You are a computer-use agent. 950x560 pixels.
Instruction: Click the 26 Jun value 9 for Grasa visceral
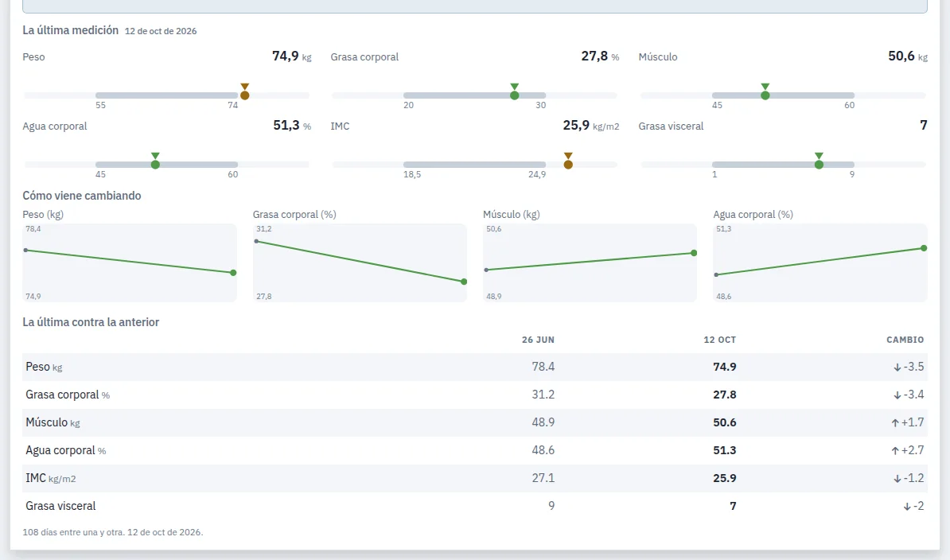551,506
